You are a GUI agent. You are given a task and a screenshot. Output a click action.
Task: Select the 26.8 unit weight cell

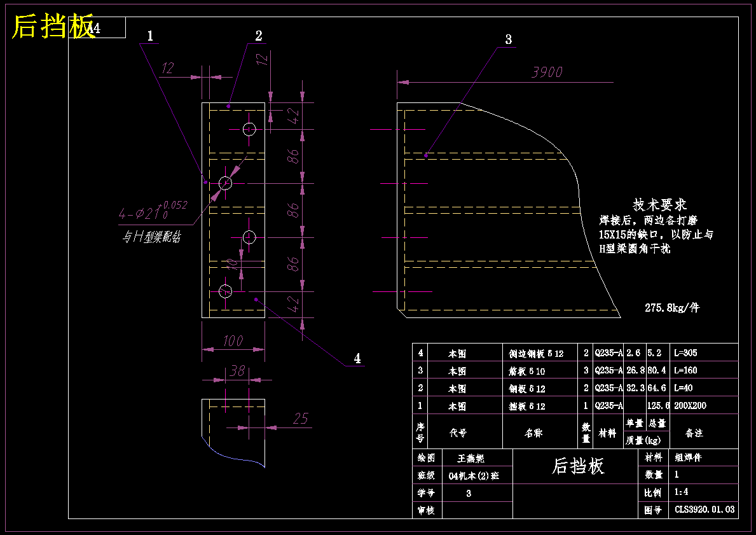[635, 370]
